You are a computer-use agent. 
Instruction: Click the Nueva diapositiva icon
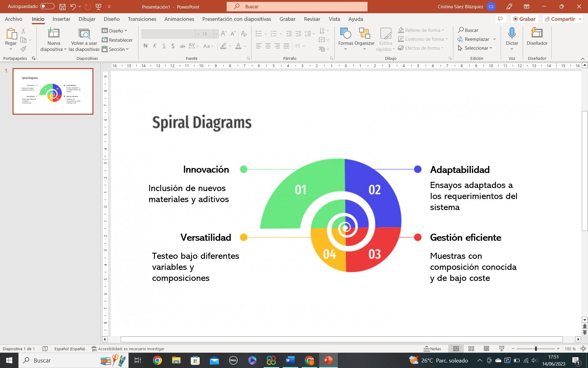pyautogui.click(x=54, y=33)
